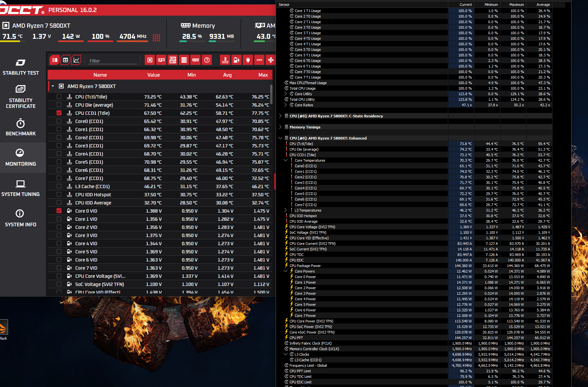Screen dimensions: 588x387
Task: Open System Tuning in the sidebar
Action: tap(21, 188)
